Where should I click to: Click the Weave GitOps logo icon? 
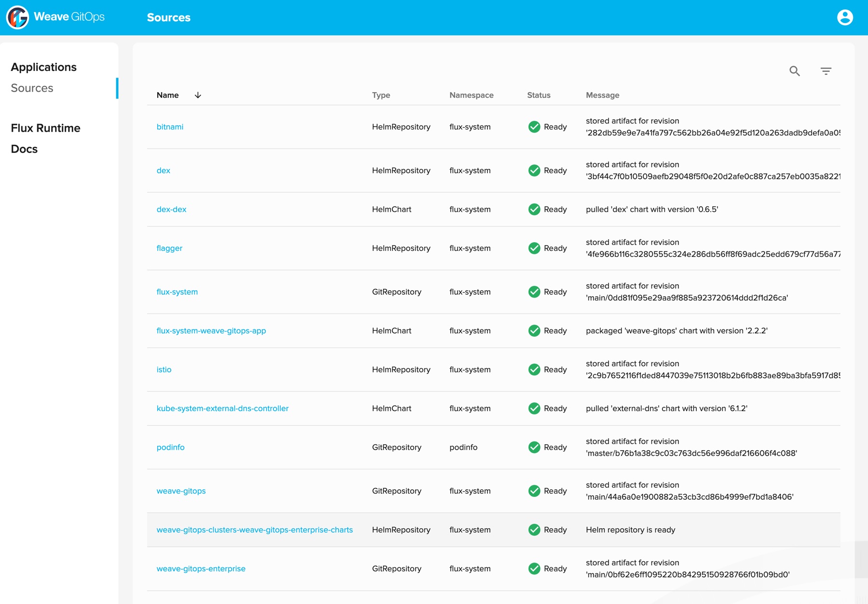click(x=17, y=17)
